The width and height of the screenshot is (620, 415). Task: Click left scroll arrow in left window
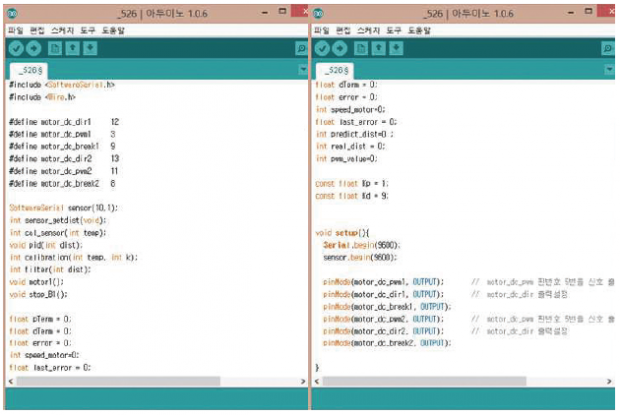11,381
